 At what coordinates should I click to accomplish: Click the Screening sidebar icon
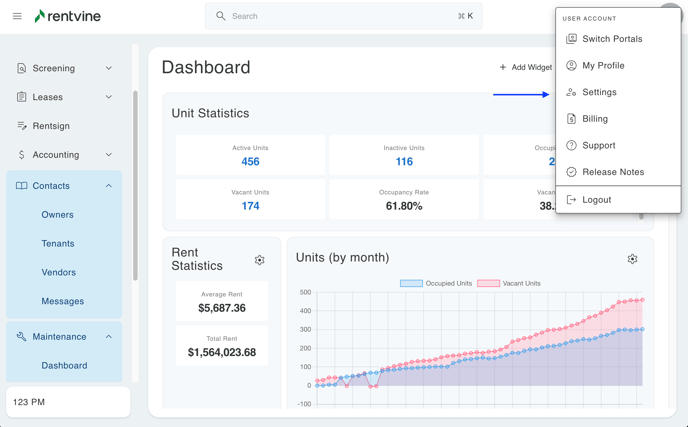(22, 68)
